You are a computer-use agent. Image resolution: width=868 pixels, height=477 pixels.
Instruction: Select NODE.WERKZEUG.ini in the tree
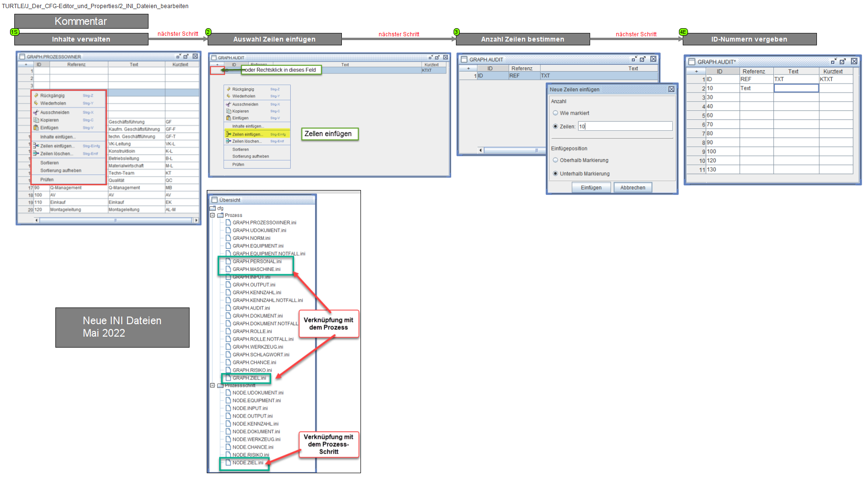coord(256,439)
